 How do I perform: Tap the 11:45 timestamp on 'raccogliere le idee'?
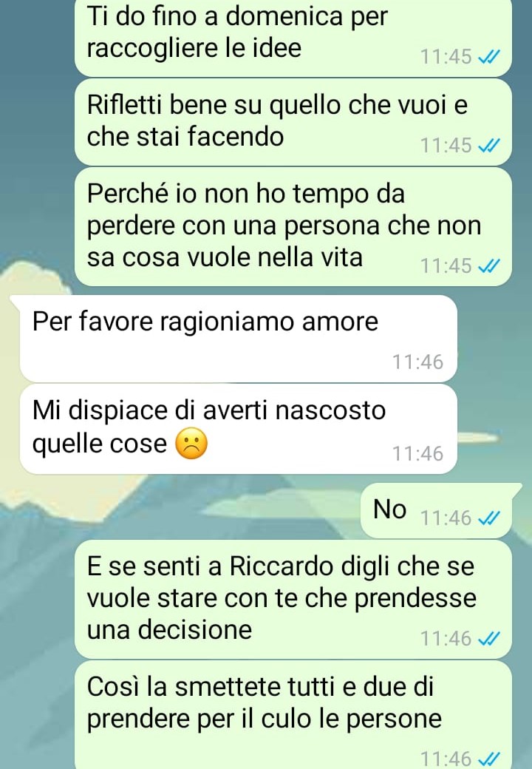[x=446, y=57]
